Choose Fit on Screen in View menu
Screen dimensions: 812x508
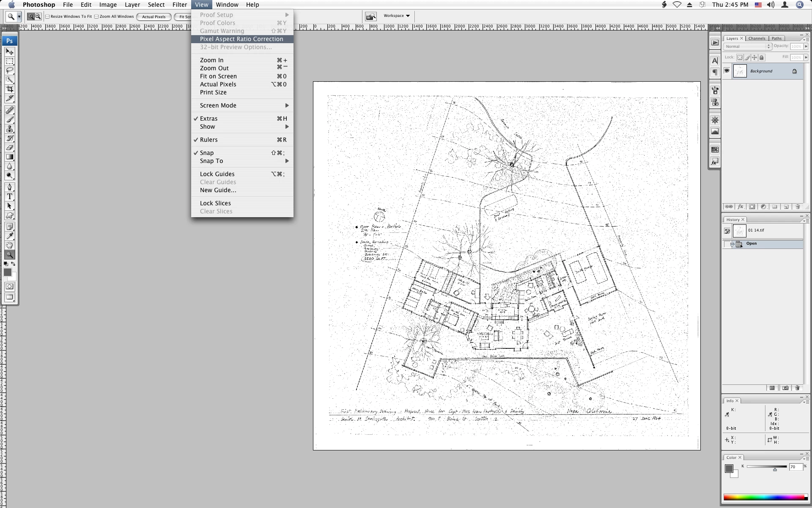[x=218, y=76]
